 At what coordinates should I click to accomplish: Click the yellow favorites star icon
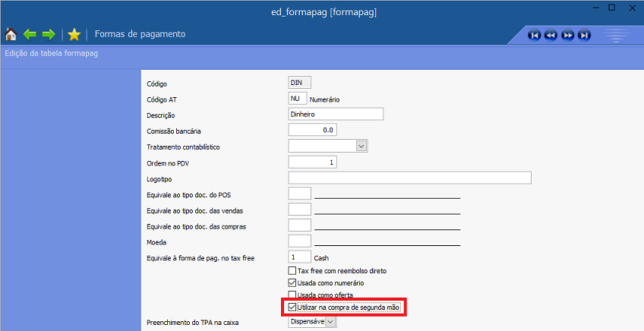click(x=74, y=34)
